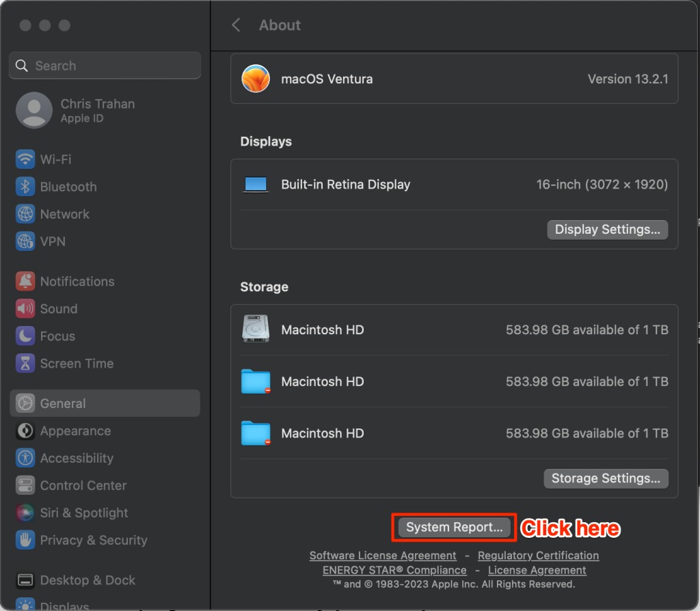
Task: Go back using the About chevron
Action: [x=236, y=25]
